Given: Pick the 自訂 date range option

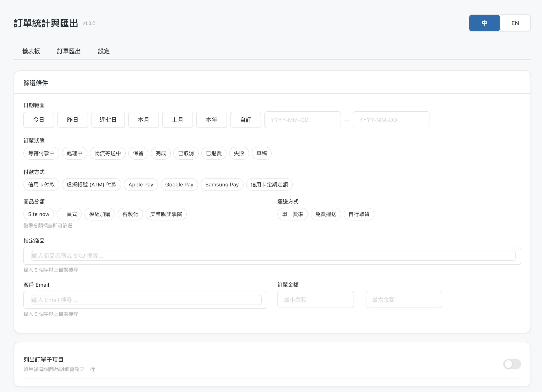Looking at the screenshot, I should tap(245, 120).
